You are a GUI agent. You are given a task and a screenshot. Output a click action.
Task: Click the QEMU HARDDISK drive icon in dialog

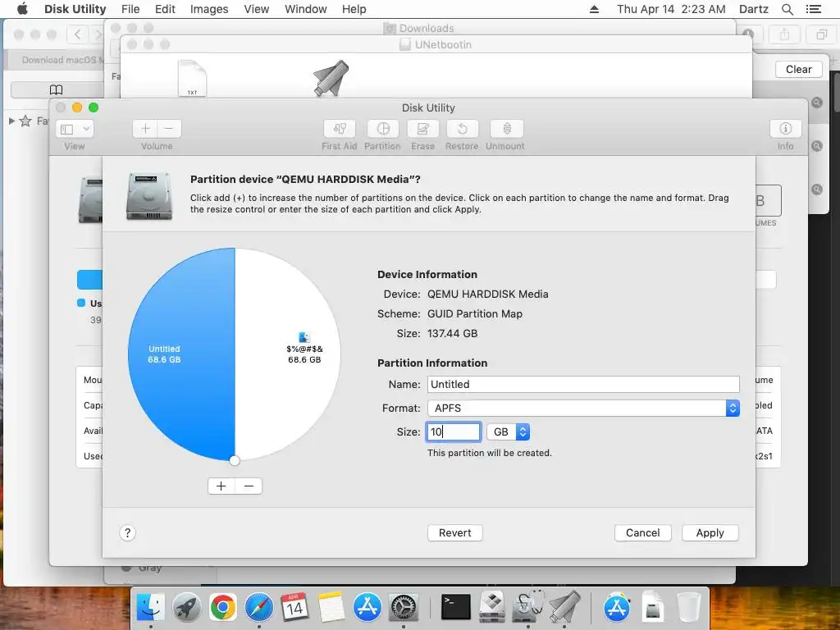click(x=149, y=196)
